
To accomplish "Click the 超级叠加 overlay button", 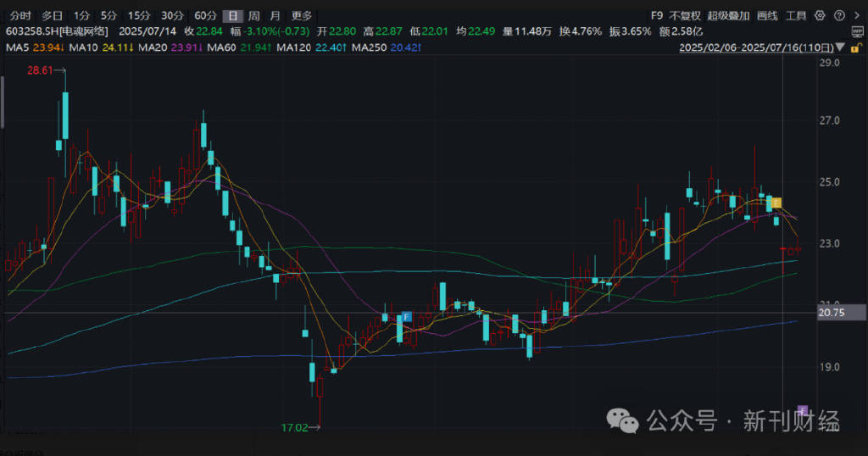I will coord(728,15).
